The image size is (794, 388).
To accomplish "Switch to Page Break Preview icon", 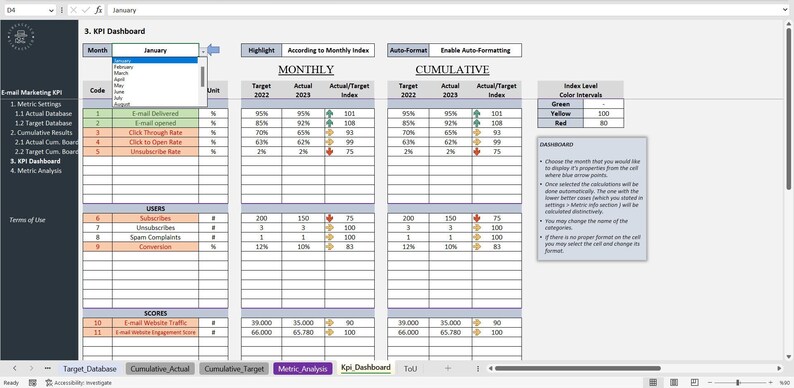I will pos(695,382).
